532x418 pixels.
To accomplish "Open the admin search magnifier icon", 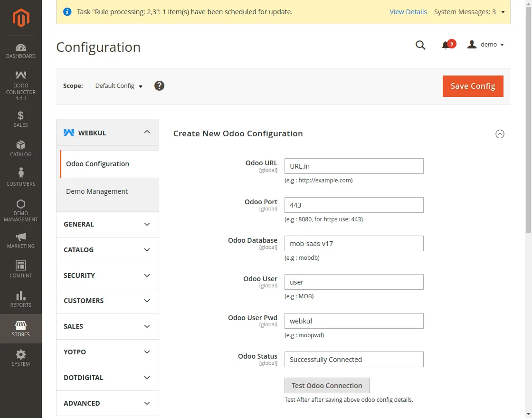I will tap(420, 45).
